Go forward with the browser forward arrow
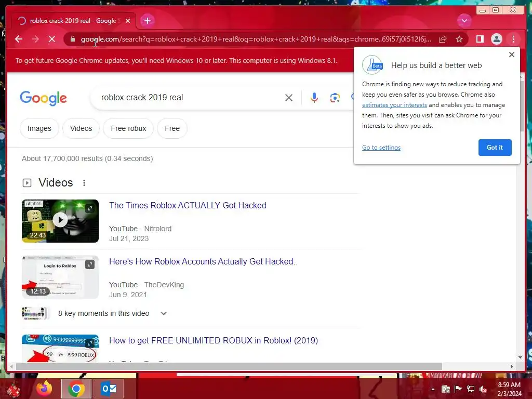The image size is (532, 399). point(35,39)
